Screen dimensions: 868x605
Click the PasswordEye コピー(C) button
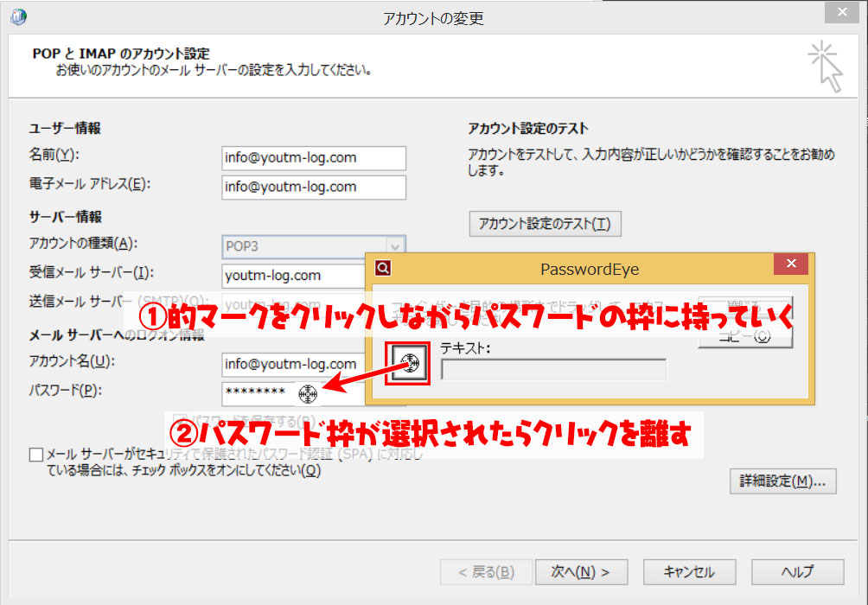point(745,336)
